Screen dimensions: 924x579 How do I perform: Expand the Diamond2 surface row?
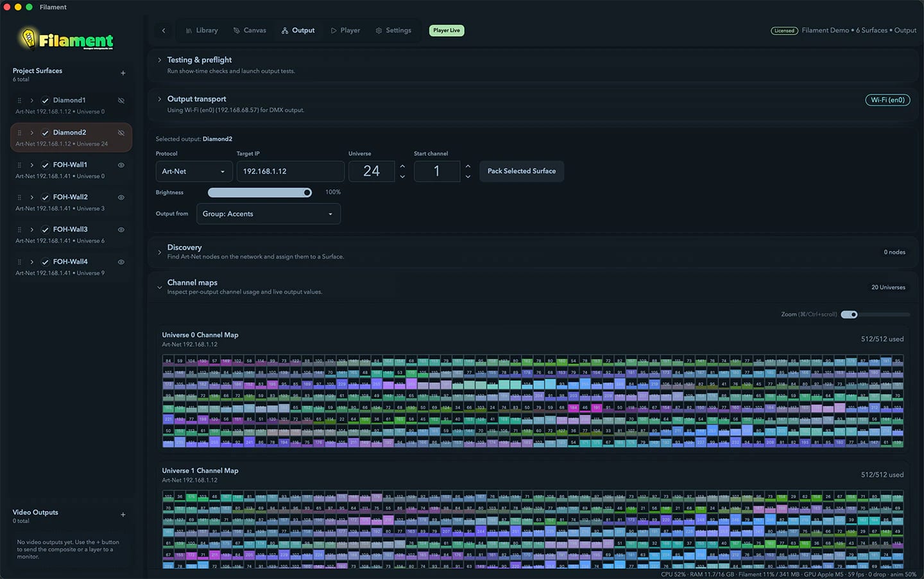tap(31, 133)
